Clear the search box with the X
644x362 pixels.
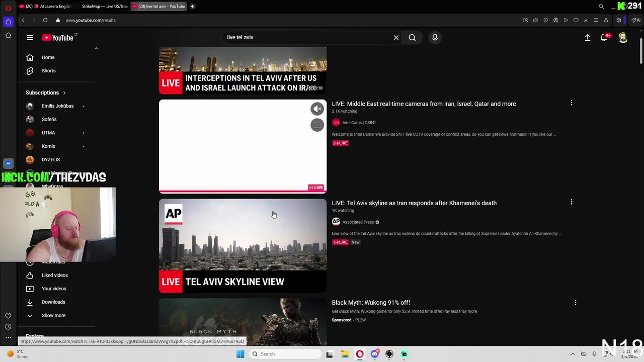(x=396, y=38)
